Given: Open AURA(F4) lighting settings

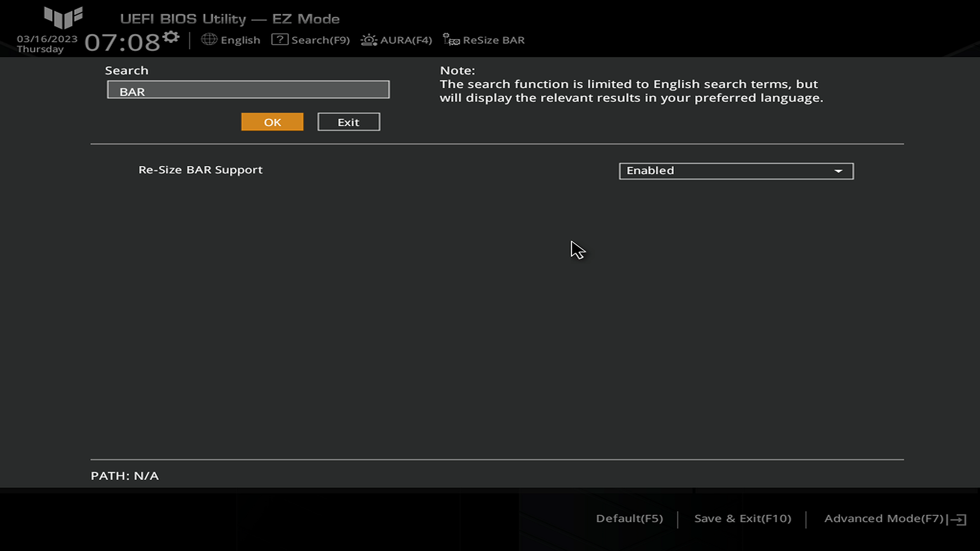Looking at the screenshot, I should pyautogui.click(x=406, y=40).
